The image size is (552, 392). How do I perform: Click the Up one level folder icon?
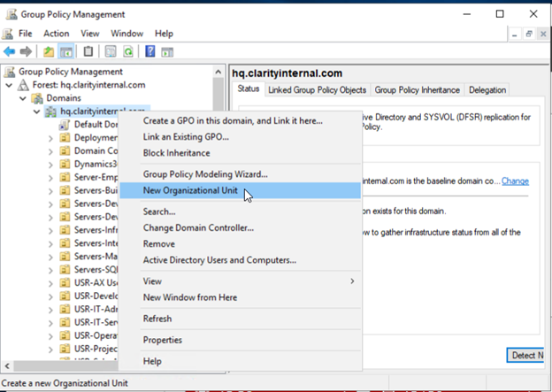click(49, 52)
